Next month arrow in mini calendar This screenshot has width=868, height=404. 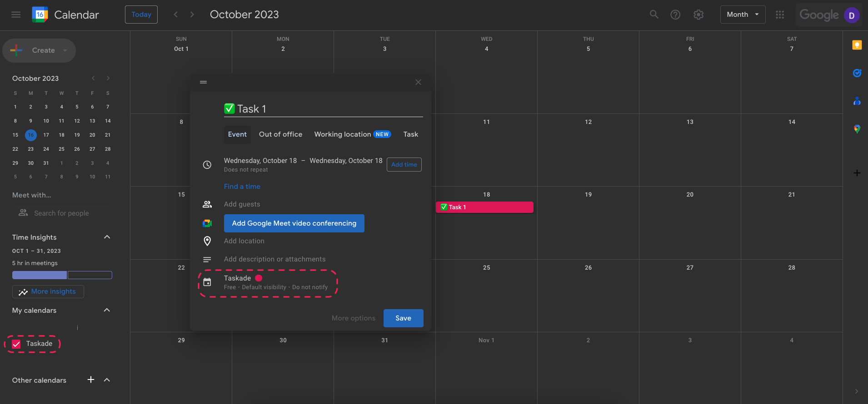[108, 78]
